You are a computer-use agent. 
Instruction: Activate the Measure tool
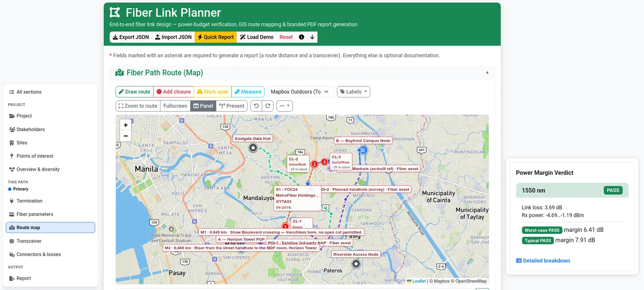tap(248, 92)
